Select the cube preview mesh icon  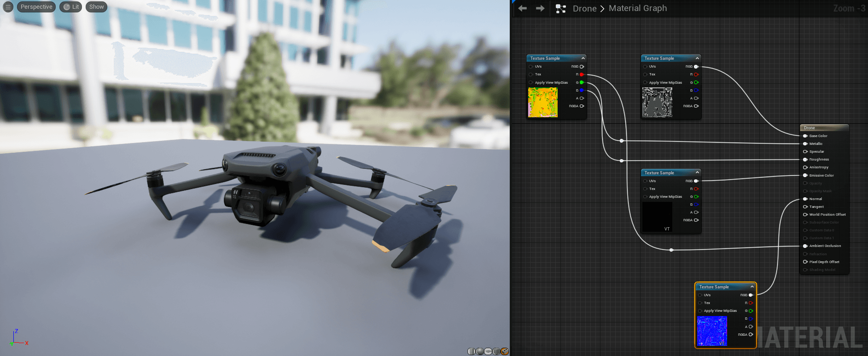click(x=496, y=351)
